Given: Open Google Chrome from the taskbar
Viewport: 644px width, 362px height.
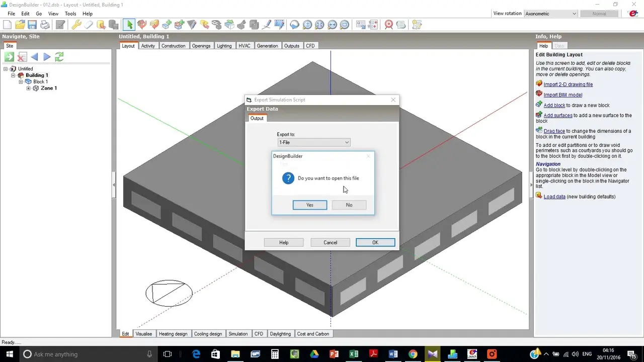Looking at the screenshot, I should tap(413, 354).
